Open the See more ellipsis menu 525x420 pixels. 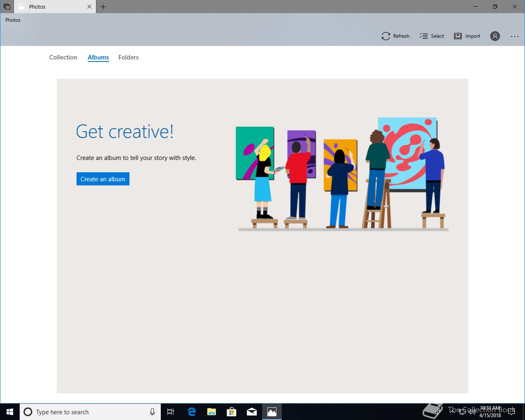tap(515, 36)
